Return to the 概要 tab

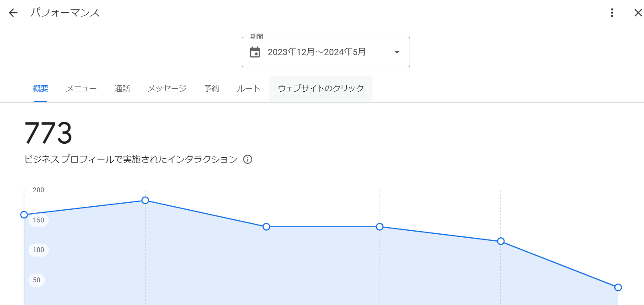coord(40,88)
